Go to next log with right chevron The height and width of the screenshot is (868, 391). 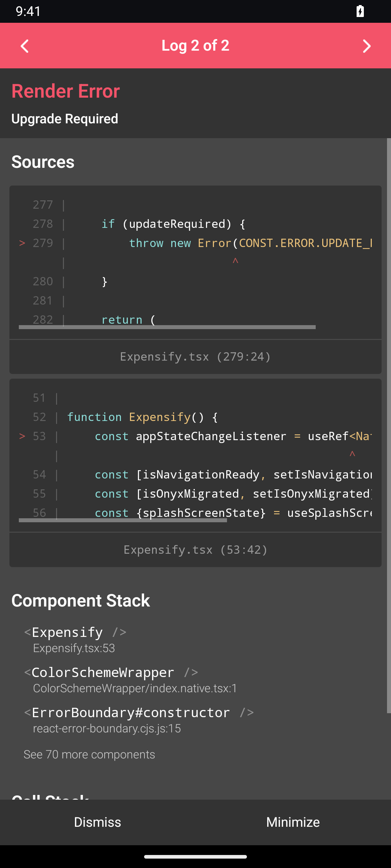pyautogui.click(x=366, y=46)
